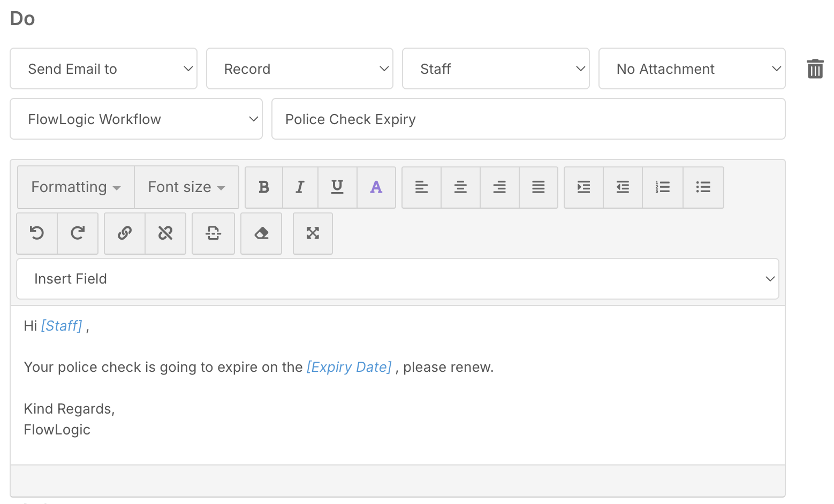Remove link with unlink icon

click(x=165, y=233)
